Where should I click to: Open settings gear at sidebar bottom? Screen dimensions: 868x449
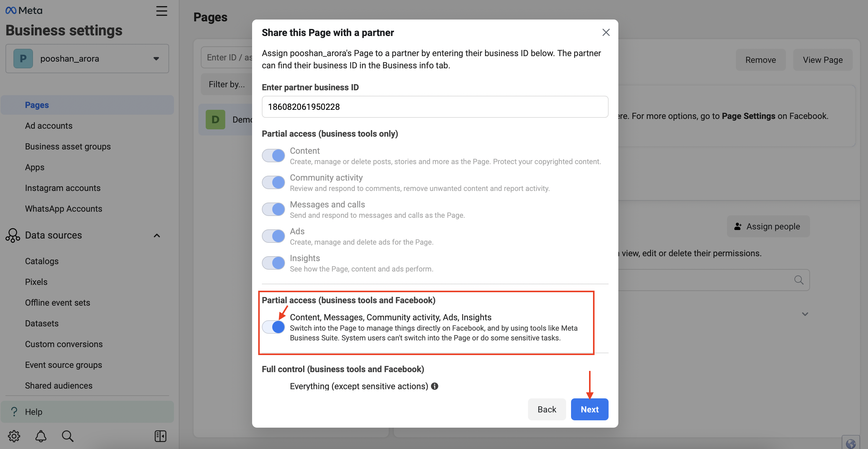(x=14, y=436)
